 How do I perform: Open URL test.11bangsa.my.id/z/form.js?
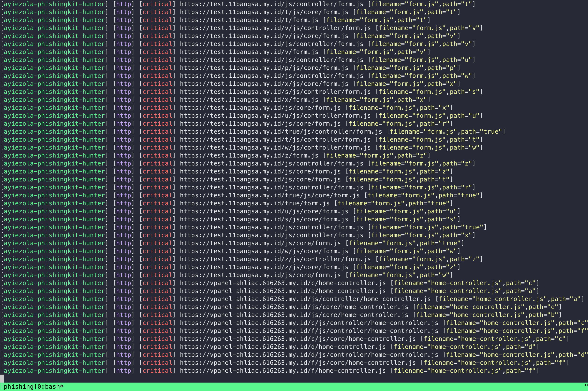click(x=249, y=156)
